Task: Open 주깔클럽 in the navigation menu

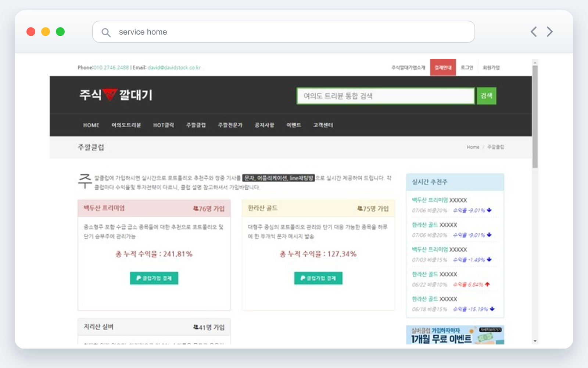Action: click(x=196, y=125)
